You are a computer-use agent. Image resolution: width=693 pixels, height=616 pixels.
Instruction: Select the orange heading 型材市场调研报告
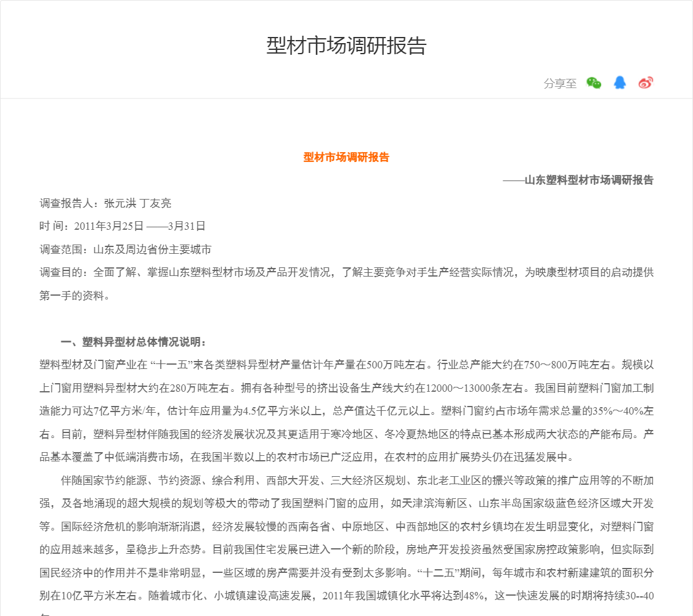click(346, 157)
